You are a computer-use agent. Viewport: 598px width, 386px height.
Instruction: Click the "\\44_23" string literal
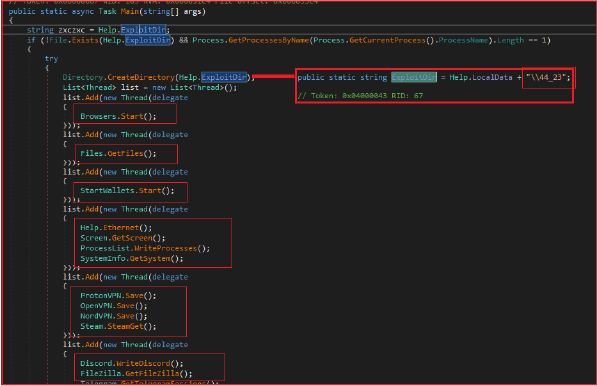point(546,77)
